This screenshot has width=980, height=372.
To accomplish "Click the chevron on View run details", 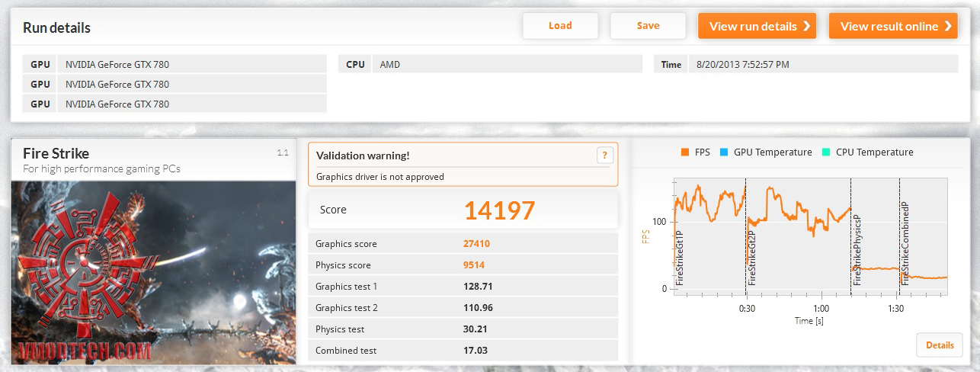I will [805, 26].
